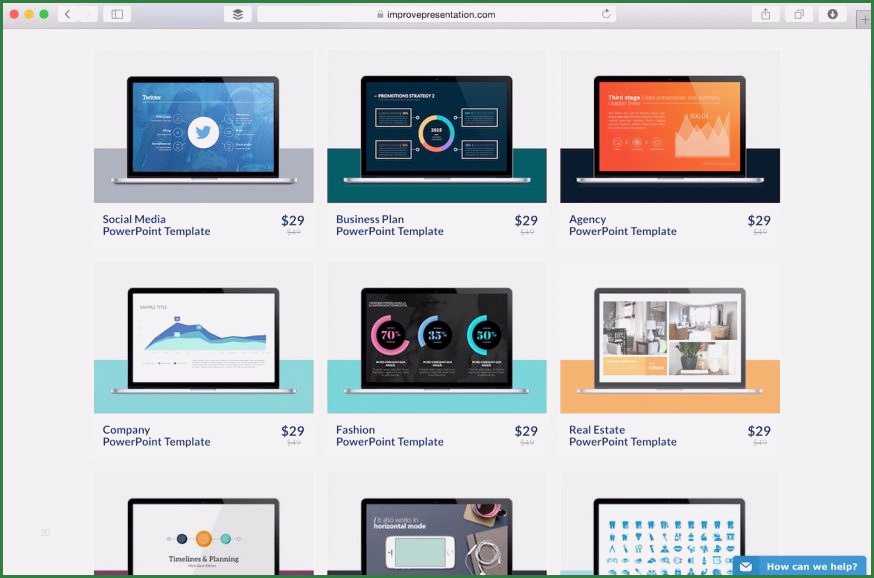Viewport: 874px width, 578px height.
Task: Open Business Plan PowerPoint Template thumbnail
Action: pos(436,127)
